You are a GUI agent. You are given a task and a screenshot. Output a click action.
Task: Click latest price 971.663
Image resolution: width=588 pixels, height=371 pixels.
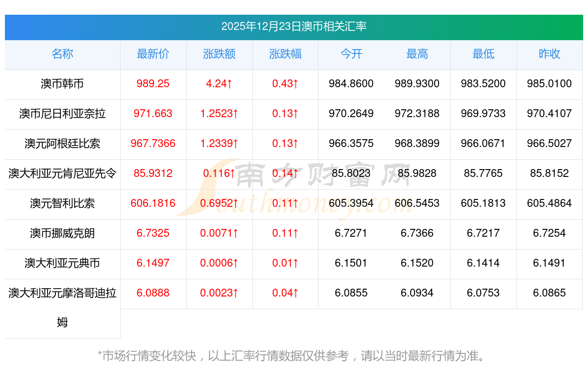(x=153, y=114)
